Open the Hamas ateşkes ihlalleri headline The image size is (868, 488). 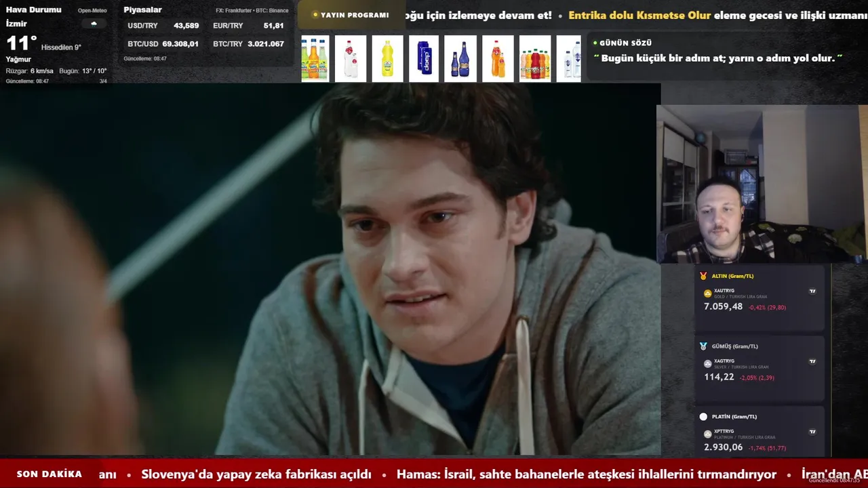587,474
